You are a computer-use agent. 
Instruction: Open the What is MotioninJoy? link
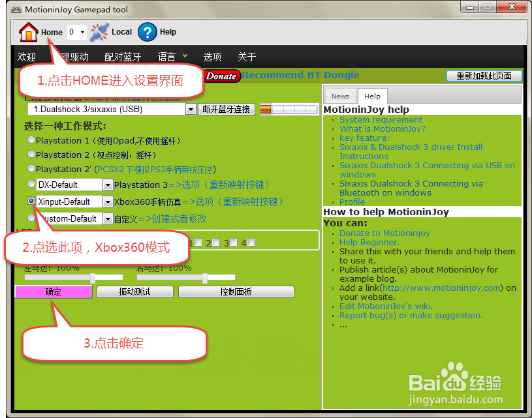pyautogui.click(x=383, y=129)
